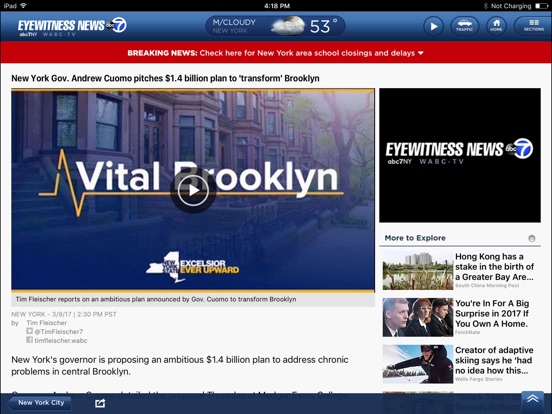The image size is (552, 414).
Task: Click the Eyewitness News advertisement panel
Action: [x=460, y=155]
